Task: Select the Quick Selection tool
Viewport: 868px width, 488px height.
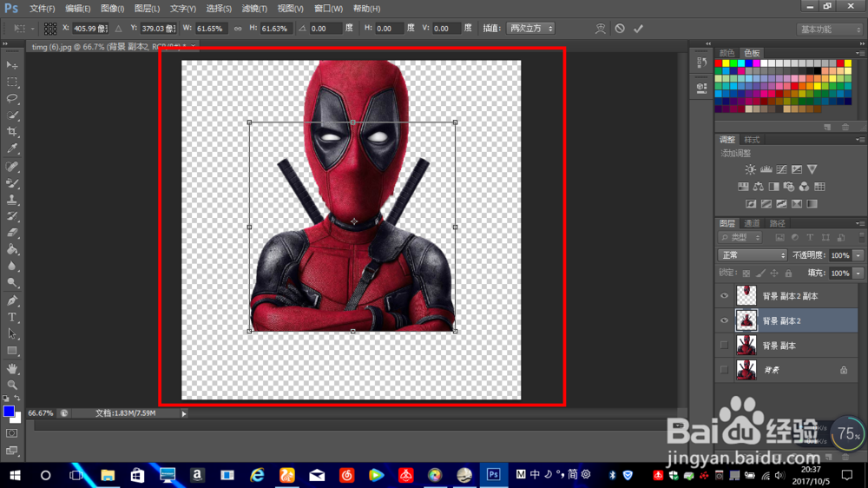Action: click(x=11, y=115)
